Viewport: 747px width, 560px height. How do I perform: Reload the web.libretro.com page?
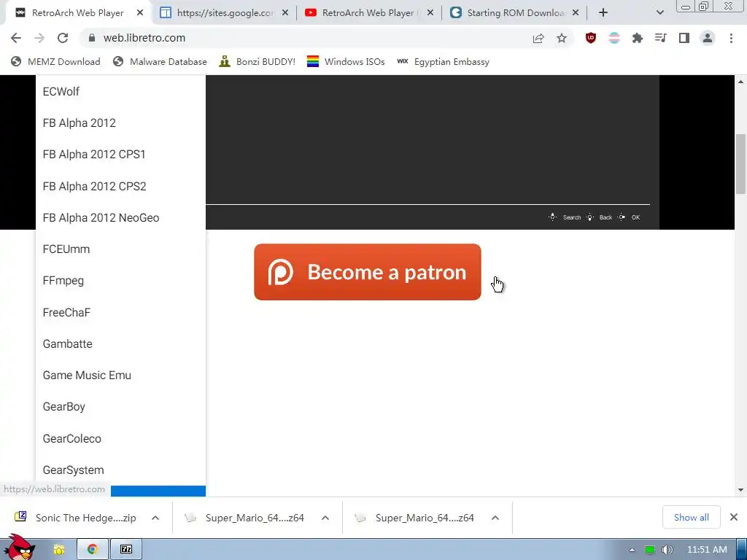tap(63, 38)
